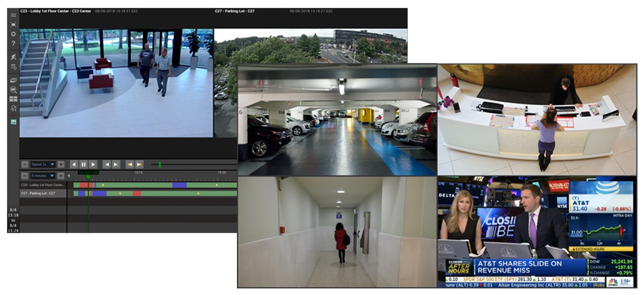Zoom out timeline with minus next to 5 minutes

pyautogui.click(x=25, y=176)
